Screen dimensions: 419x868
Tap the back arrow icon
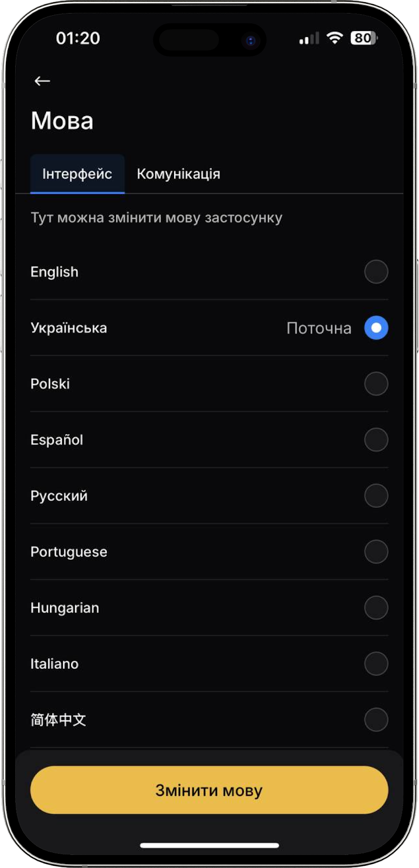42,81
